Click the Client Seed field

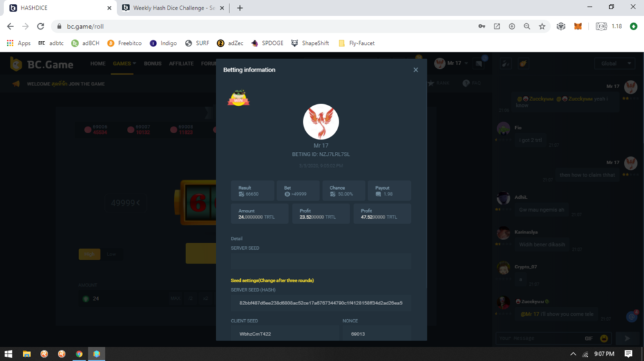point(285,334)
